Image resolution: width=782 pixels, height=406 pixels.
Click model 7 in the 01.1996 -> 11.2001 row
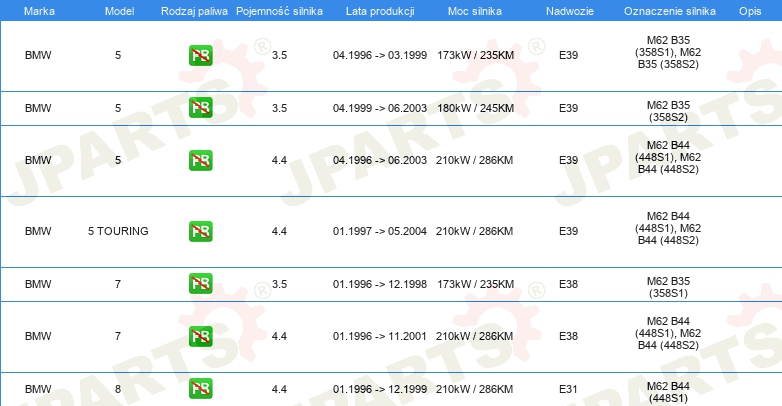click(118, 336)
